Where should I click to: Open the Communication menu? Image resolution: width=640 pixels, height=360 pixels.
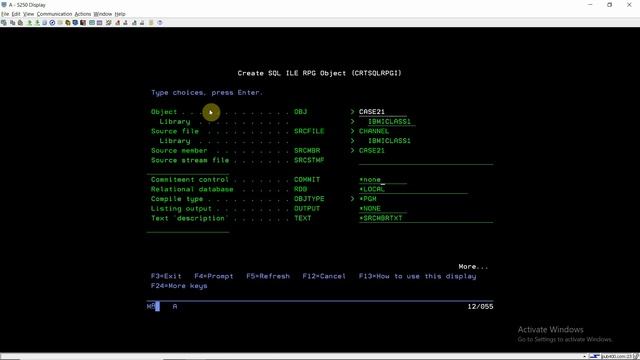click(x=54, y=14)
